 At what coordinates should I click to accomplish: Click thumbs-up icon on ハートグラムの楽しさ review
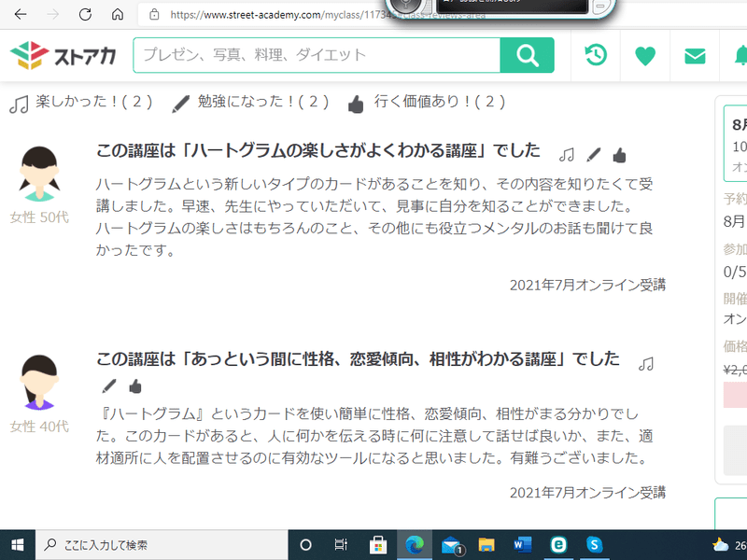pyautogui.click(x=619, y=155)
